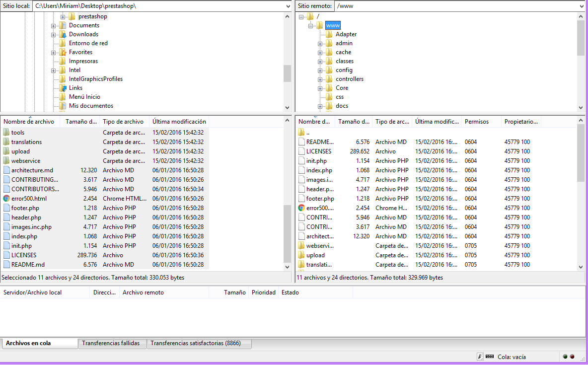Open the Sitio remoto path dropdown

point(582,6)
